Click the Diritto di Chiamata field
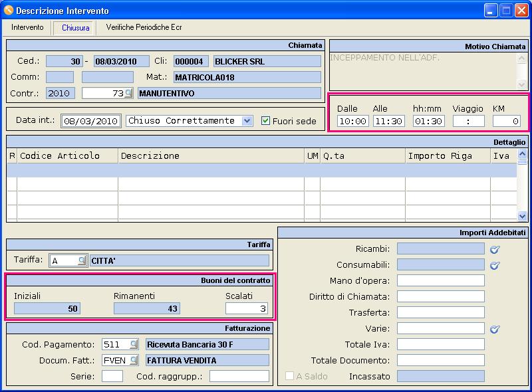This screenshot has height=392, width=532. (x=441, y=296)
